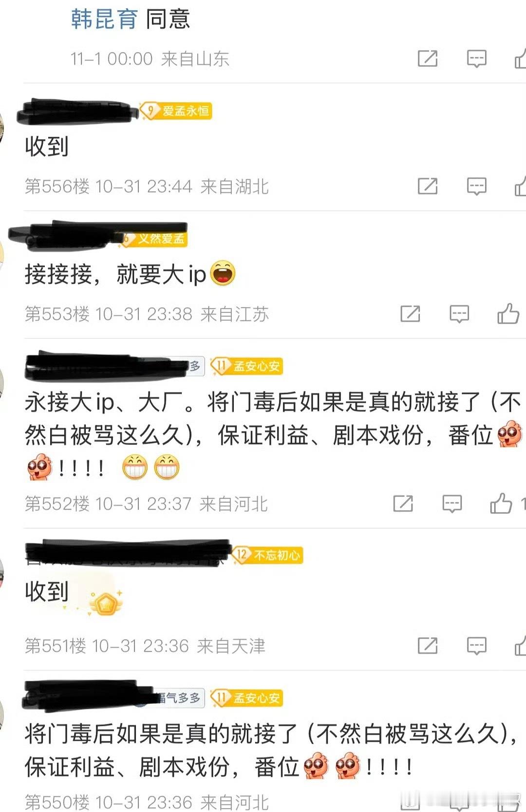
Task: Share the 第556楼 comment
Action: pos(428,186)
